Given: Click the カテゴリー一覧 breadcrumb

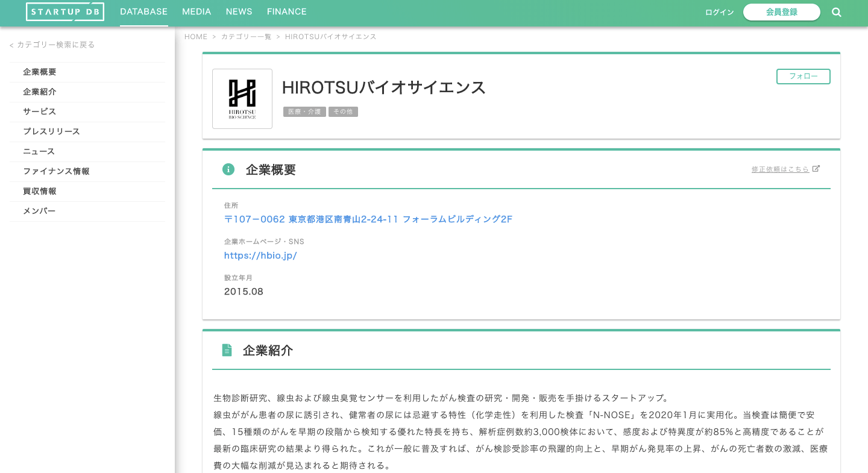Looking at the screenshot, I should pos(246,37).
